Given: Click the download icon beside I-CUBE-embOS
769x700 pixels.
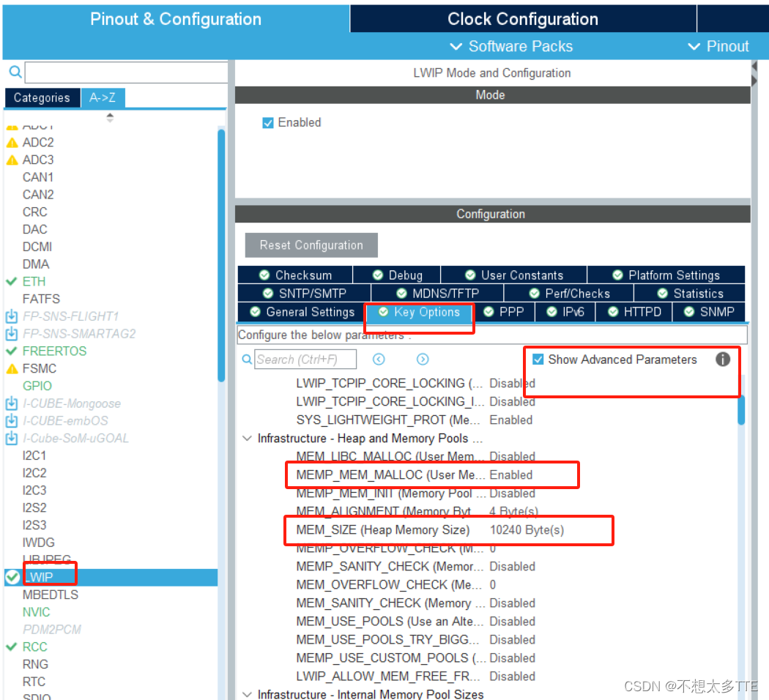Looking at the screenshot, I should pyautogui.click(x=12, y=421).
